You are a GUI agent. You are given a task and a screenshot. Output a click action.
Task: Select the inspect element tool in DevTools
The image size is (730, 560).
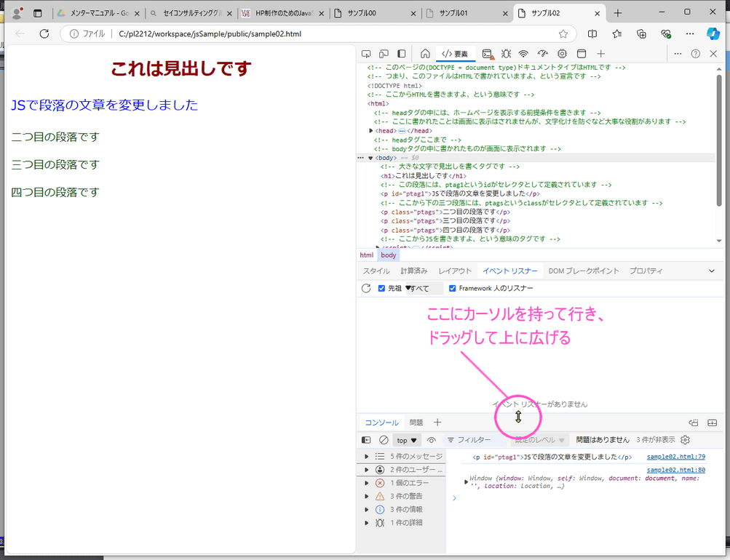[x=366, y=53]
